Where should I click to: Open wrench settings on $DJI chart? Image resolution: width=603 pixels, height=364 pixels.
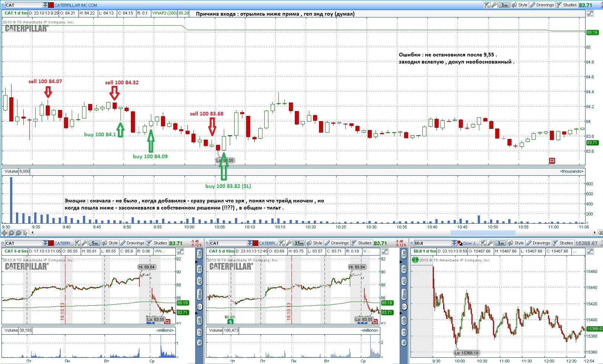click(490, 243)
